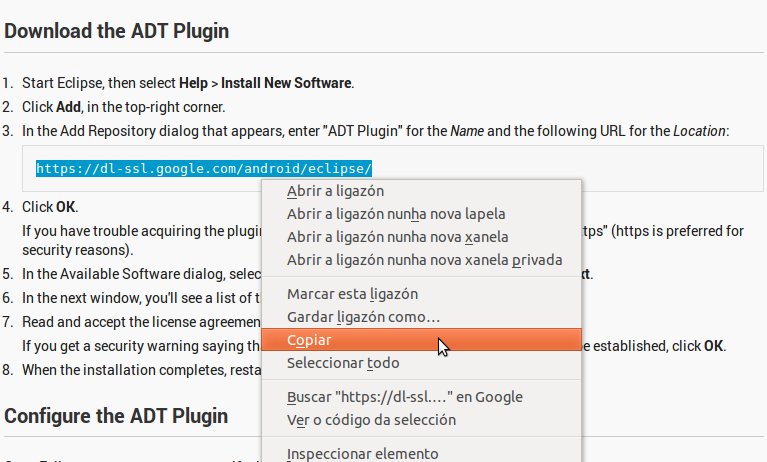Click '(https is preferred for' text
This screenshot has height=462, width=767.
pyautogui.click(x=679, y=231)
